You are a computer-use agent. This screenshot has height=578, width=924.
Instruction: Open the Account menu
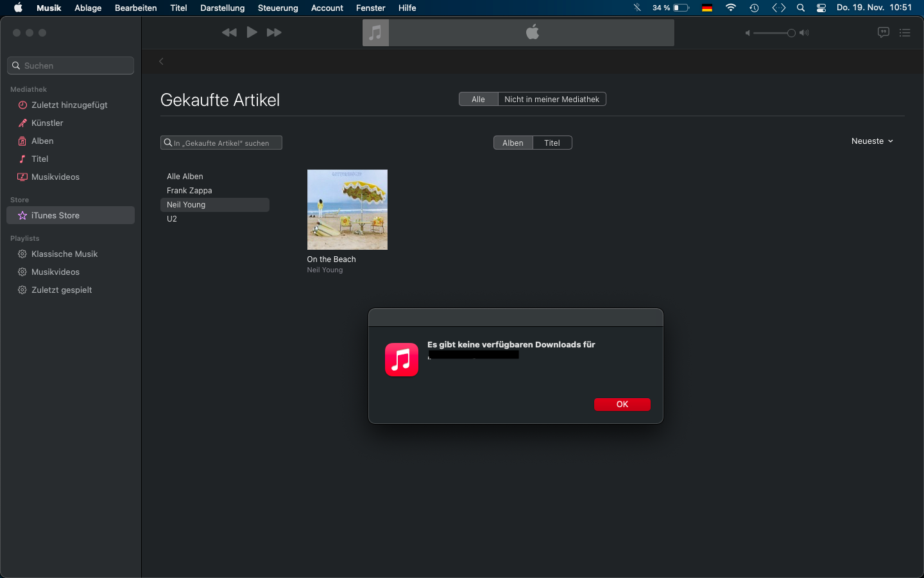click(x=327, y=8)
